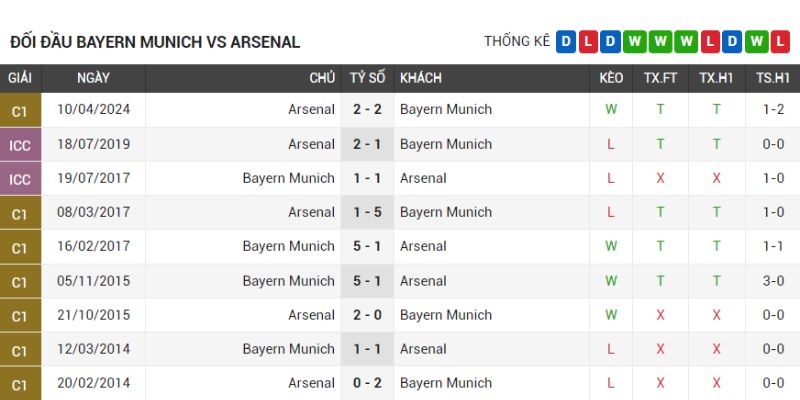Click the 1 - 5 score from 08/03/2017
The width and height of the screenshot is (800, 400).
pyautogui.click(x=367, y=212)
